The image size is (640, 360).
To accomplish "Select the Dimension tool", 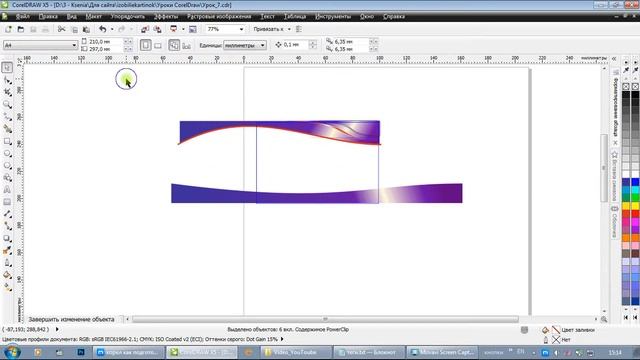I will tap(7, 214).
